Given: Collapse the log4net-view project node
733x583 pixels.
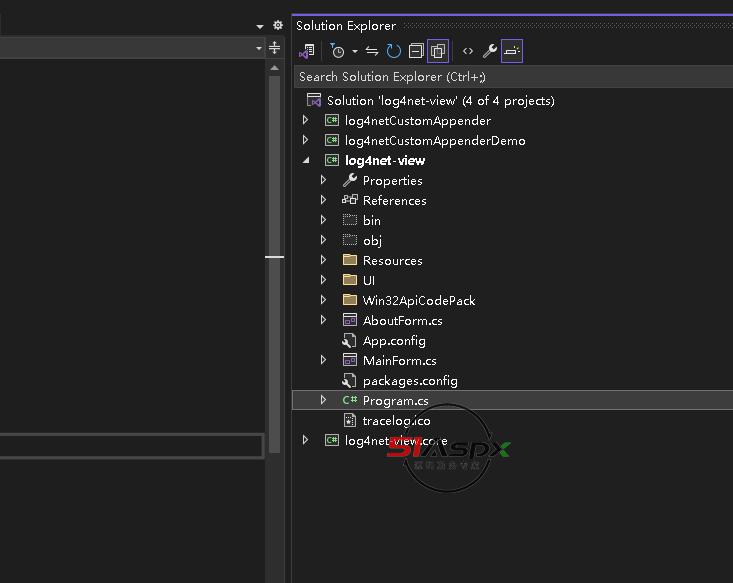Looking at the screenshot, I should pos(306,160).
